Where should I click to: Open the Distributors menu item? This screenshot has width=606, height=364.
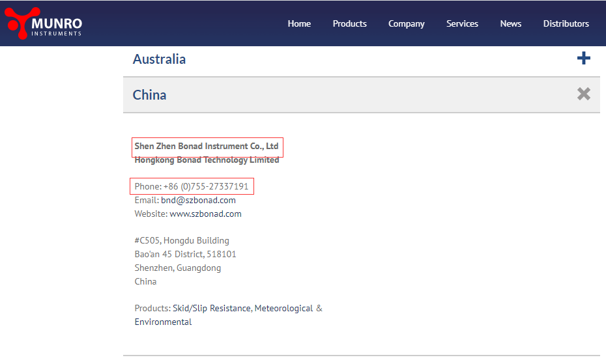[566, 23]
